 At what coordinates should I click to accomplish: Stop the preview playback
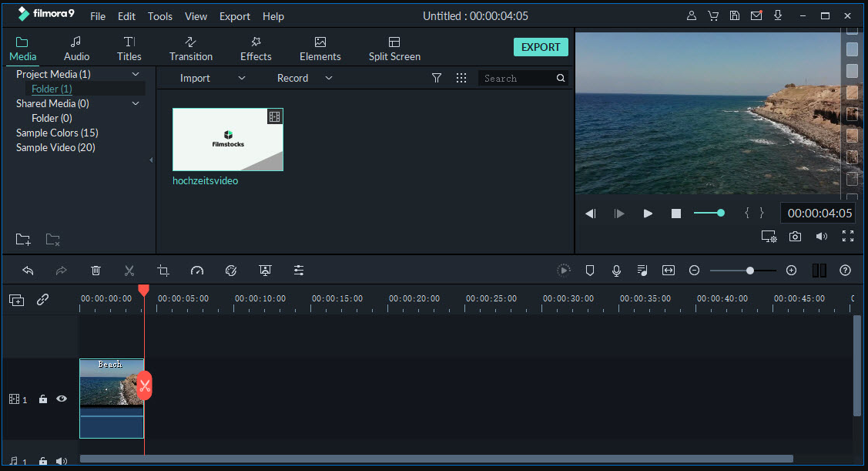676,214
